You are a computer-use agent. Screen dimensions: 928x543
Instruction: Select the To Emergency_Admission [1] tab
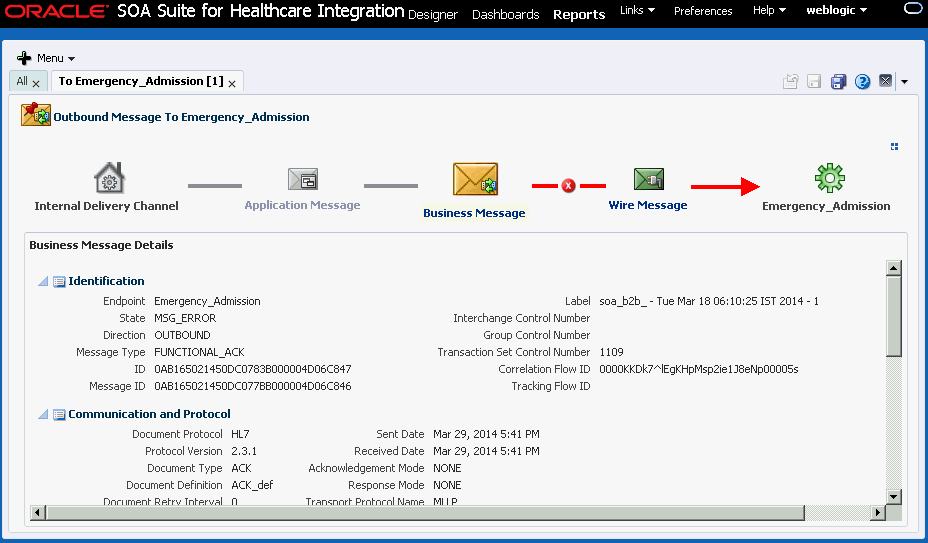click(x=141, y=81)
